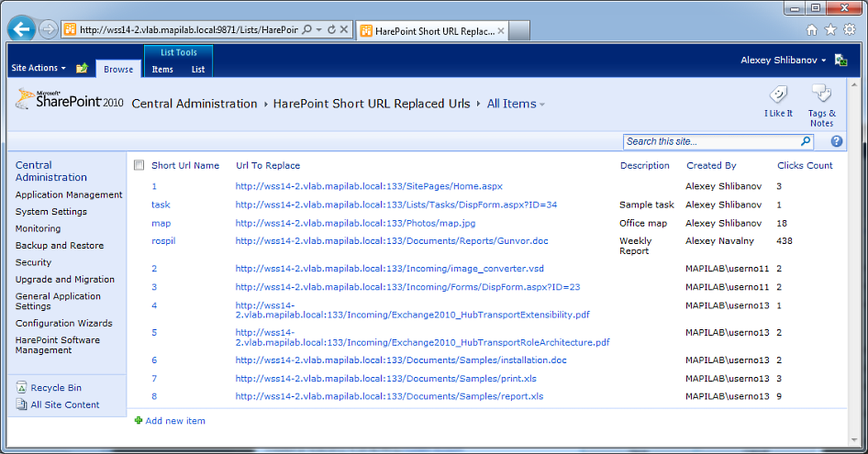Open Upgrade and Migration in sidebar
Image resolution: width=868 pixels, height=454 pixels.
point(65,279)
